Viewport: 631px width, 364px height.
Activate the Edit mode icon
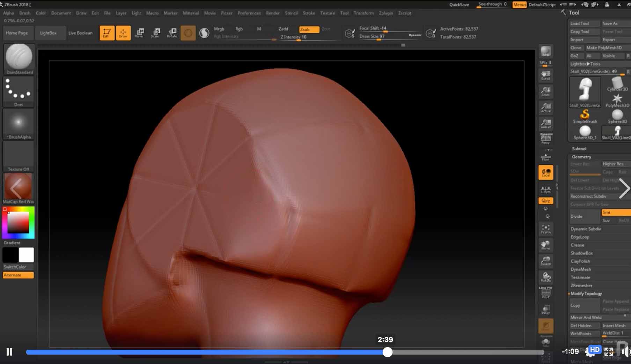(107, 33)
